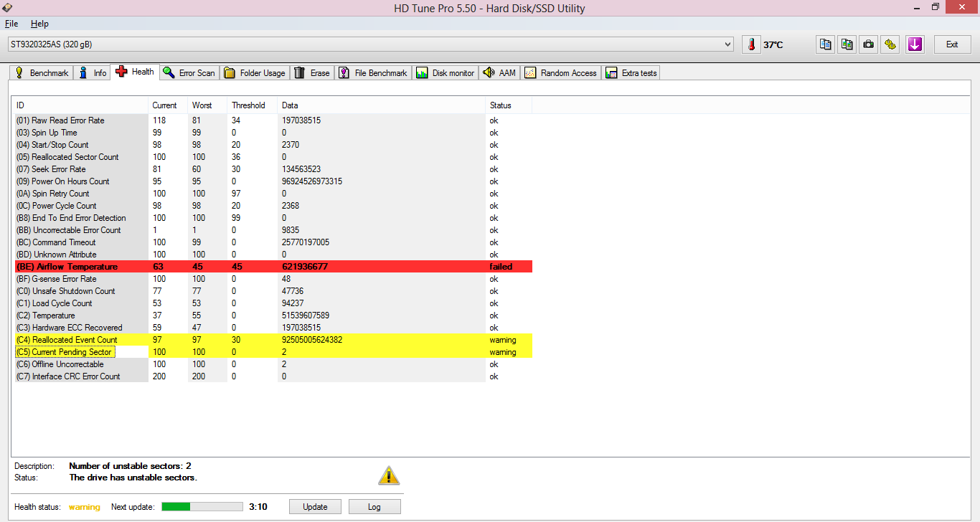Click the File Benchmark tab's icon
The width and height of the screenshot is (980, 522).
point(344,72)
